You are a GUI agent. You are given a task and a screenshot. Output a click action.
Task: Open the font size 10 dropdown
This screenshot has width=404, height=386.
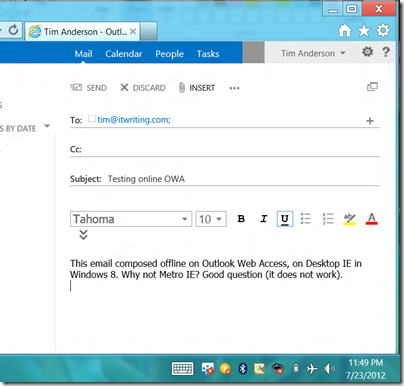211,219
